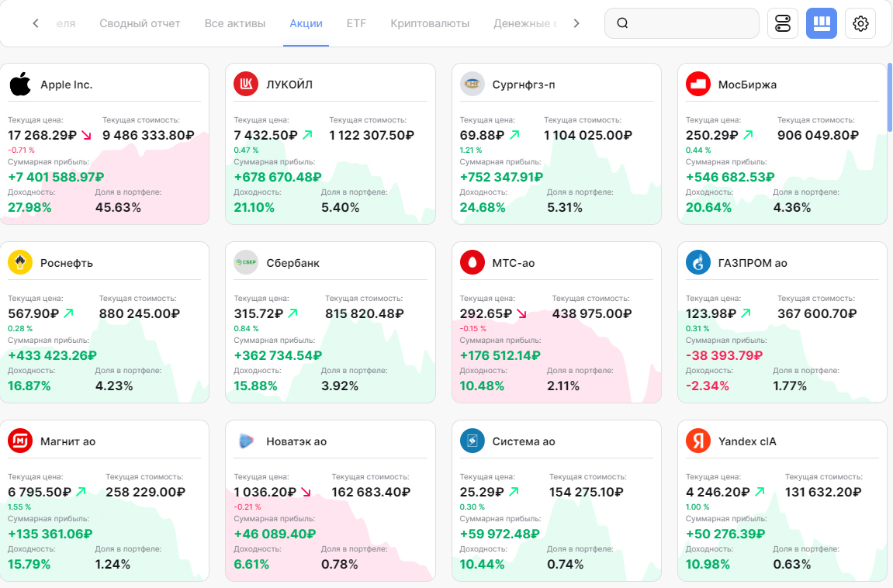
Task: Click Yandex portfolio share 0.63%
Action: (x=791, y=564)
